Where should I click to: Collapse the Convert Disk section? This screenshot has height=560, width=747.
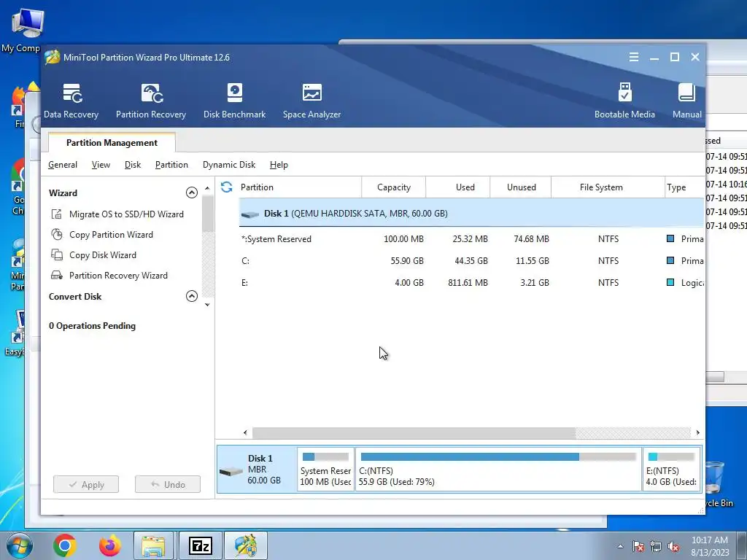pos(192,296)
